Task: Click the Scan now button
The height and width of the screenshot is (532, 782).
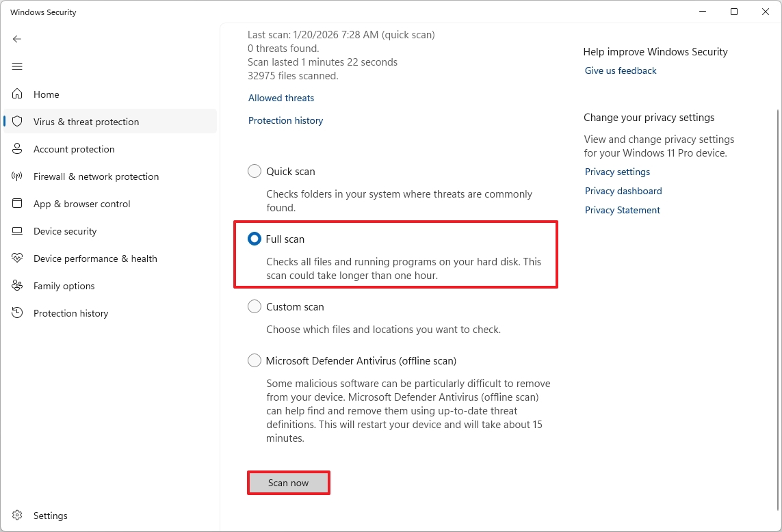Action: [x=288, y=482]
